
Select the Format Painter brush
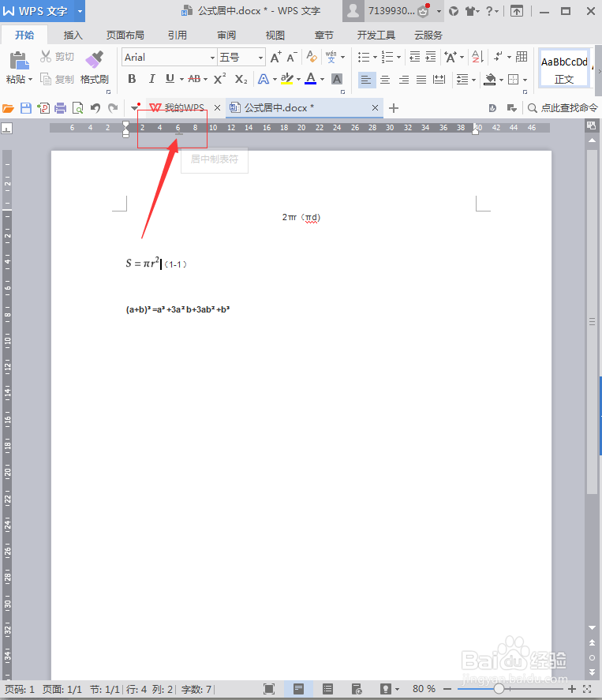[95, 59]
